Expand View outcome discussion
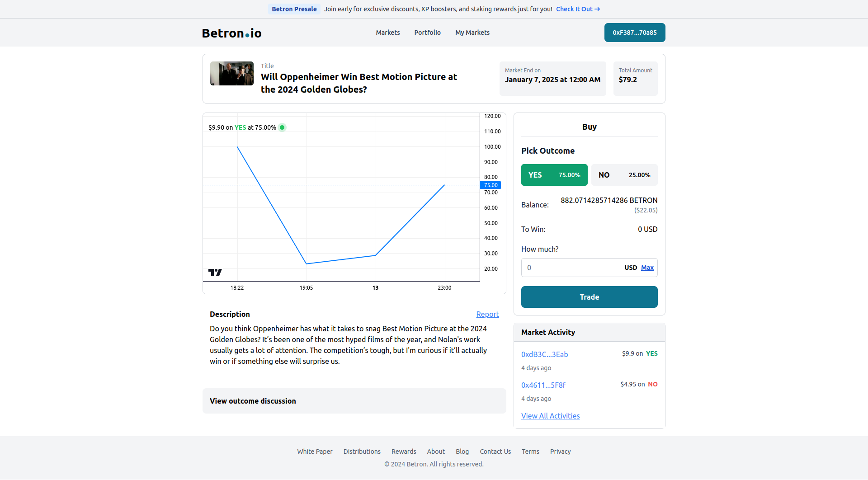 [x=354, y=401]
